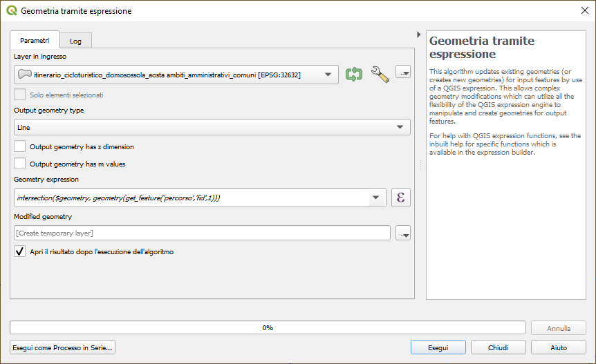Click the QGIS logo in title bar
The image size is (596, 364).
(11, 11)
